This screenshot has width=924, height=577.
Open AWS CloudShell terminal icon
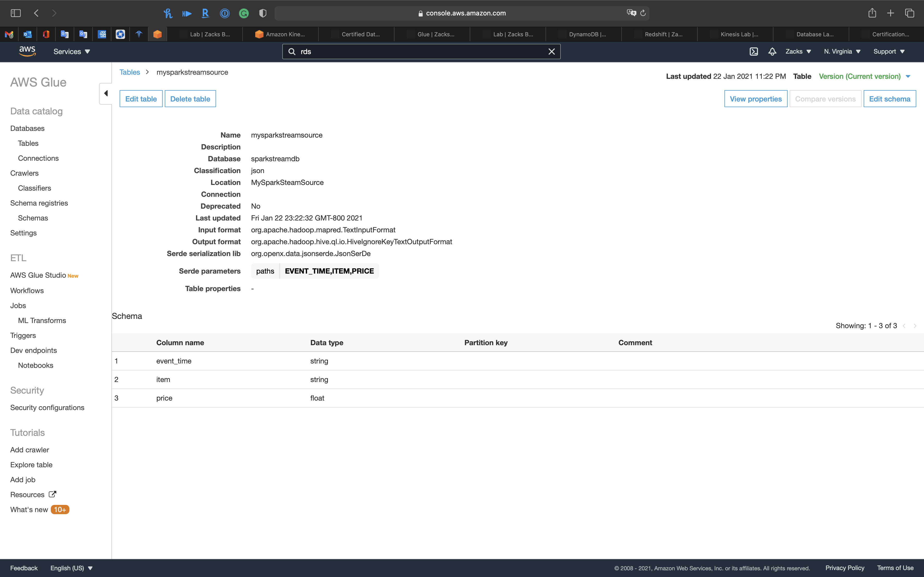(753, 52)
